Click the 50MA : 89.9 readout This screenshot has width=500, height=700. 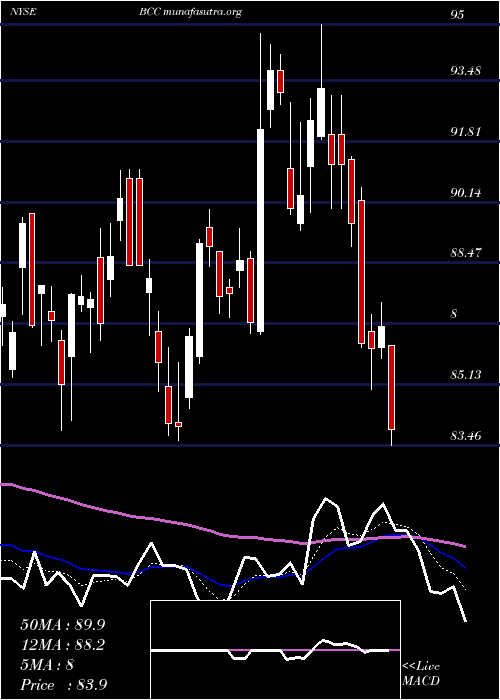(x=63, y=625)
